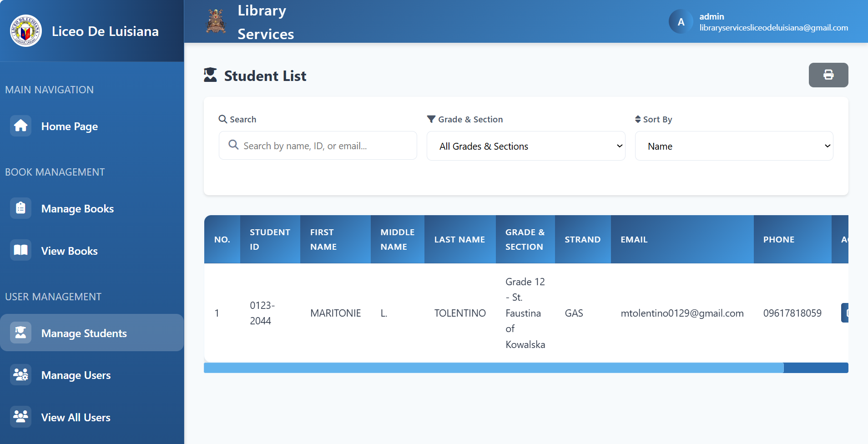The image size is (868, 444).
Task: Click the filter icon beside Grade & Section
Action: 431,119
